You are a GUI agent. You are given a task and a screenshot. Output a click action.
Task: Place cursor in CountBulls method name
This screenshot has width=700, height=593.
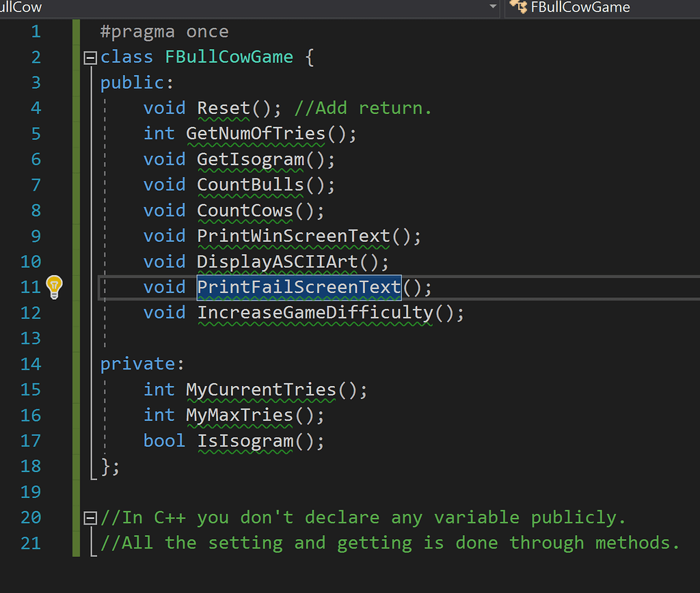[250, 184]
